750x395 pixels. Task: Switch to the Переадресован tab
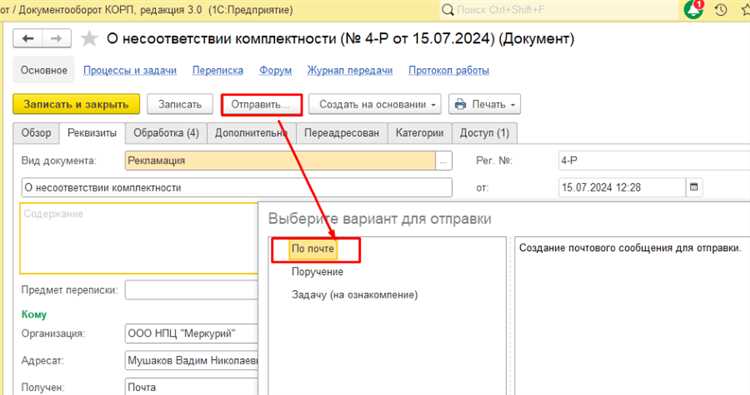coord(342,133)
